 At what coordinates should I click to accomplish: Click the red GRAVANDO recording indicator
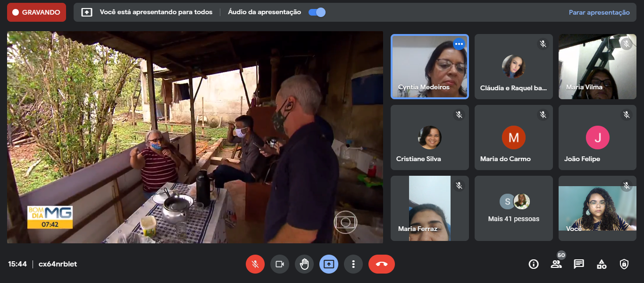[36, 12]
